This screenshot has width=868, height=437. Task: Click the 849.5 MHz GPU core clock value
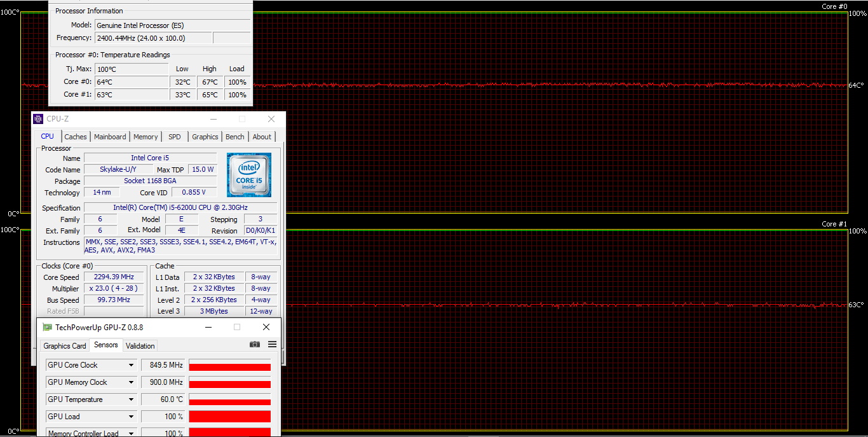click(x=163, y=365)
